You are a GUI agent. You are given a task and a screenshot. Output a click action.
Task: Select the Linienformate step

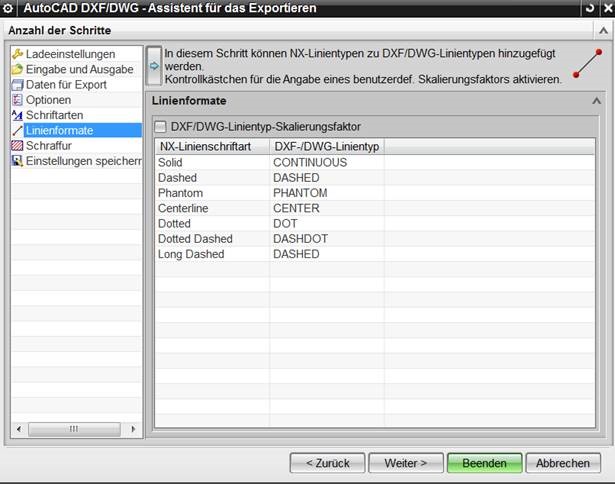60,131
